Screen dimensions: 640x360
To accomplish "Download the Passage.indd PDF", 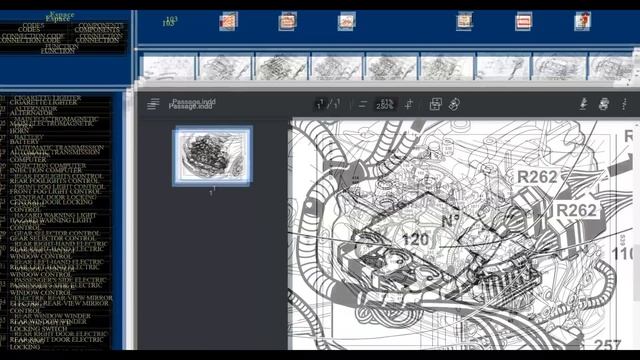I will pyautogui.click(x=584, y=104).
